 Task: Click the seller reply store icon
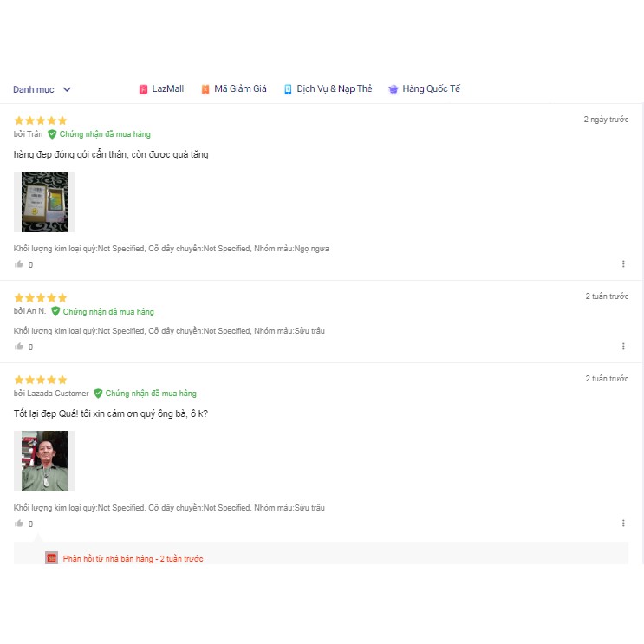point(51,558)
